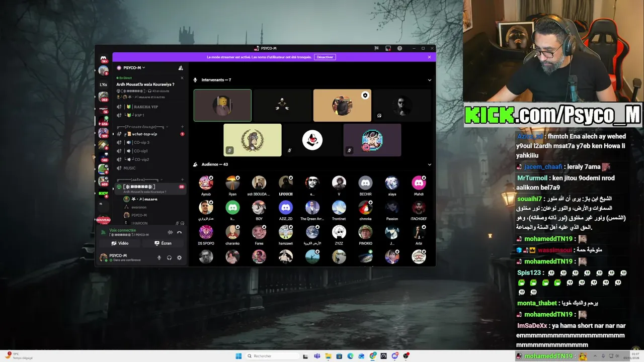
Task: Open the L'Ks server in sidebar
Action: 103,84
